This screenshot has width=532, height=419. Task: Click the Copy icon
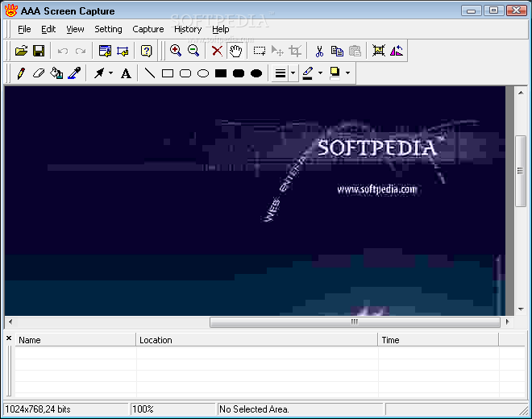337,51
